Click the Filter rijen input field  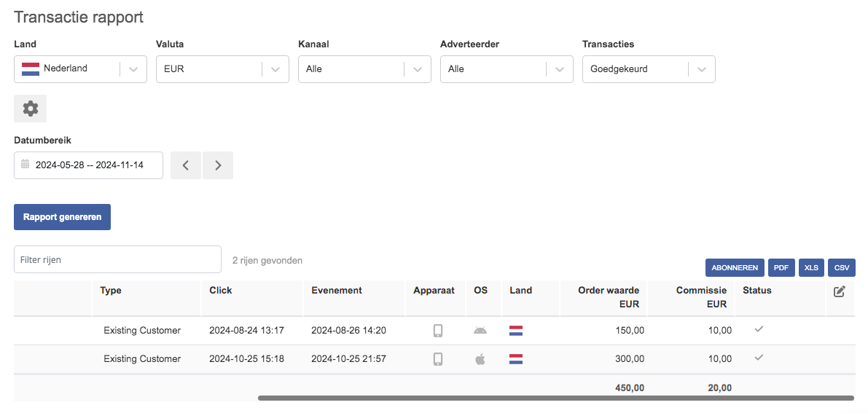[x=117, y=259]
